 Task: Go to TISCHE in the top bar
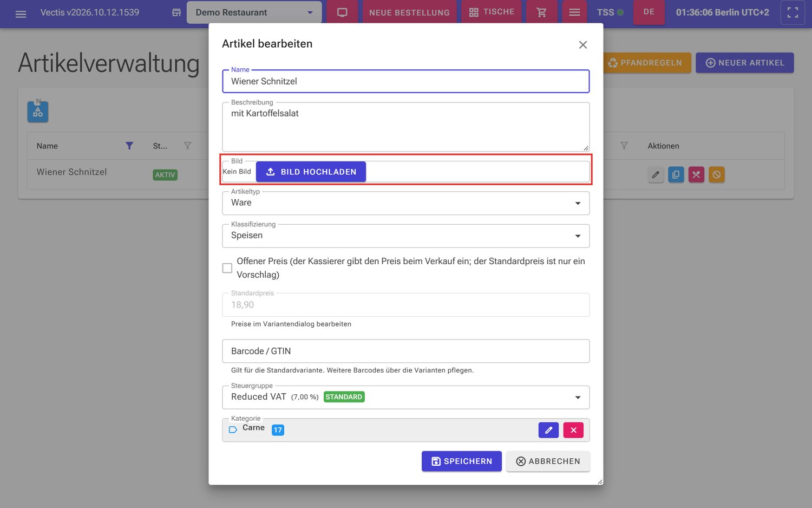point(492,12)
